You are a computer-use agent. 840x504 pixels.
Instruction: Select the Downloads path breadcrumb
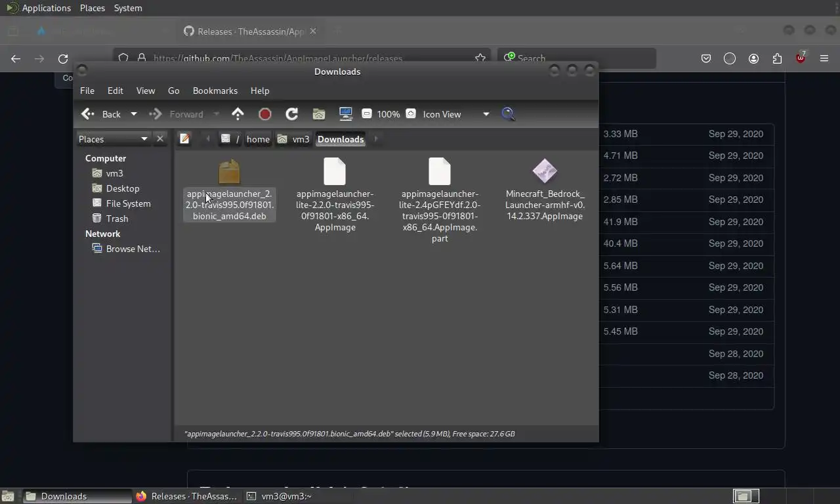341,138
